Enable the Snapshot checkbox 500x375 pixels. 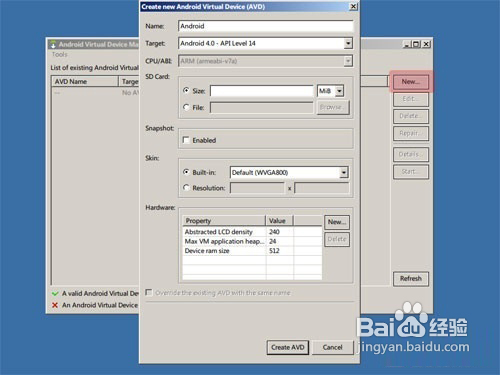point(186,140)
